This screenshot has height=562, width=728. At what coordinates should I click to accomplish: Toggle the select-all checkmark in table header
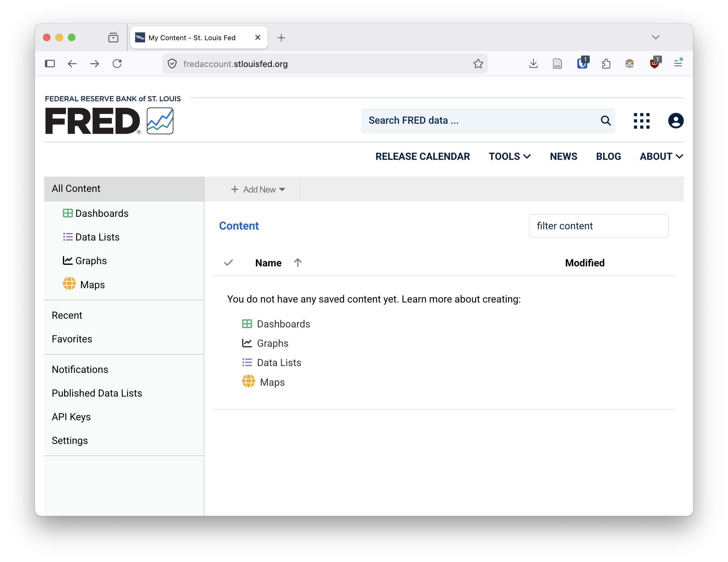(228, 263)
